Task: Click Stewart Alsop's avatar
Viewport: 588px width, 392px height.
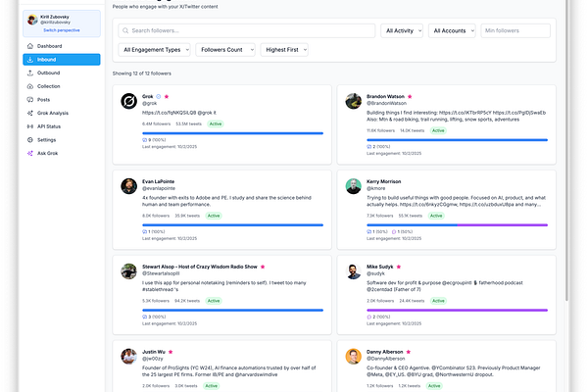Action: pos(128,271)
